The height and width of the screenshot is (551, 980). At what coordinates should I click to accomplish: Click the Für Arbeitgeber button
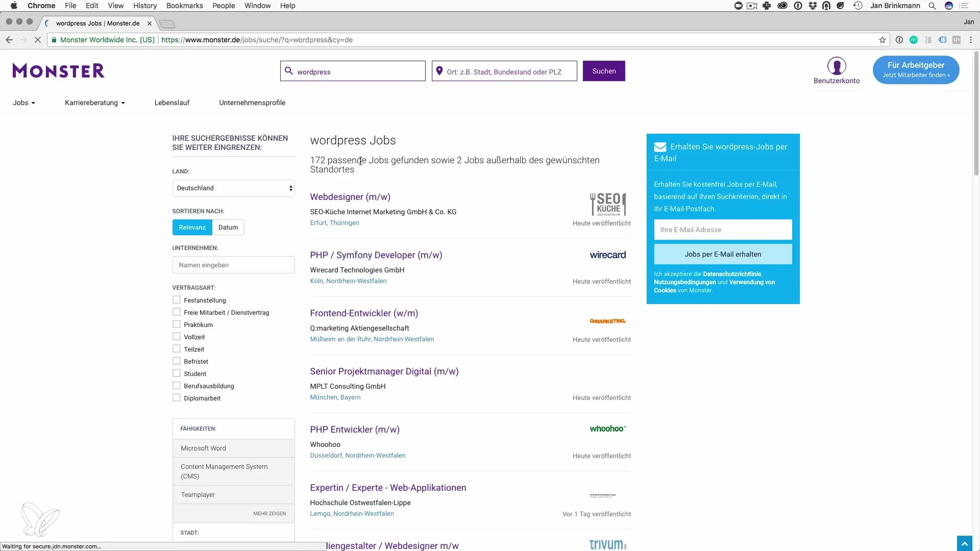pyautogui.click(x=916, y=70)
